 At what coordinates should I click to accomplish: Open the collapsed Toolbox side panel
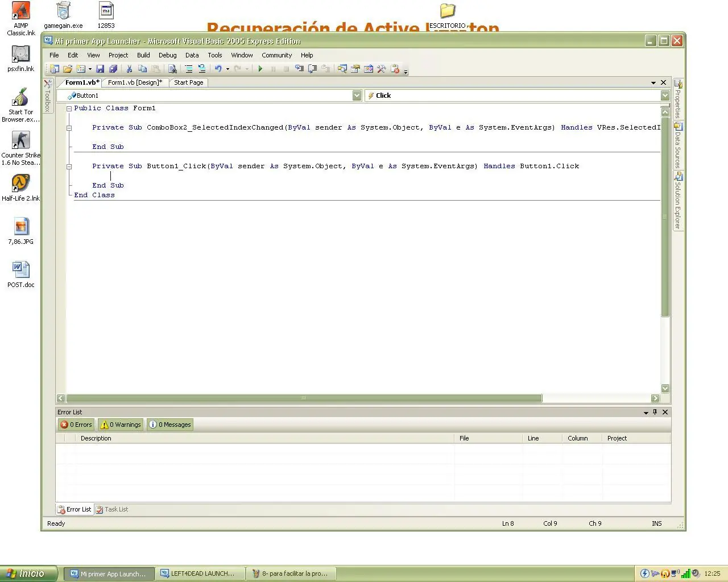(x=48, y=95)
